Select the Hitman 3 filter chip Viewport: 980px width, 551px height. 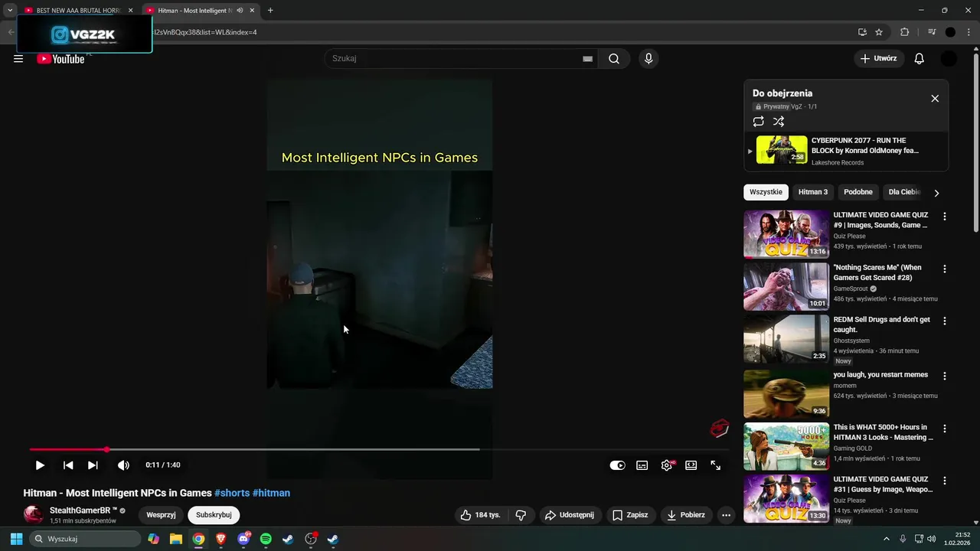click(x=813, y=192)
